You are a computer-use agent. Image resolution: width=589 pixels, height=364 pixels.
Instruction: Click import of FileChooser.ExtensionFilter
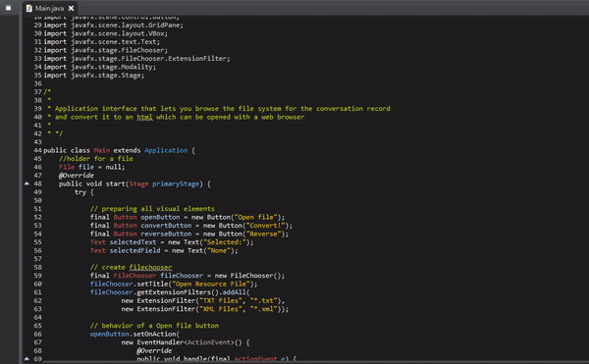136,59
